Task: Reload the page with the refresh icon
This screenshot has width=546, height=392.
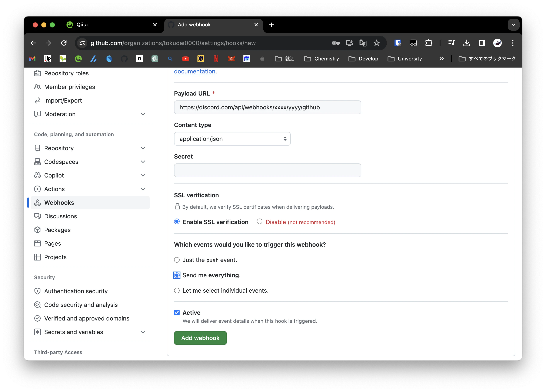Action: [64, 43]
